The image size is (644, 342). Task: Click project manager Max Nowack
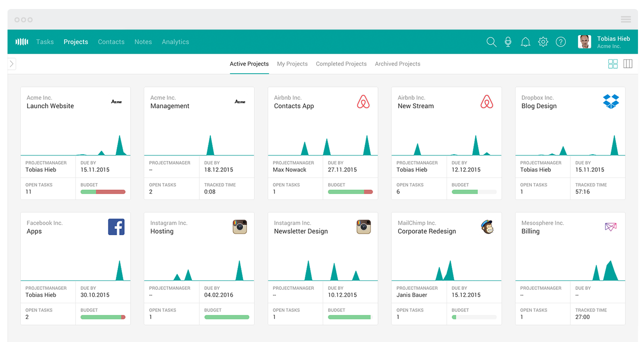289,169
